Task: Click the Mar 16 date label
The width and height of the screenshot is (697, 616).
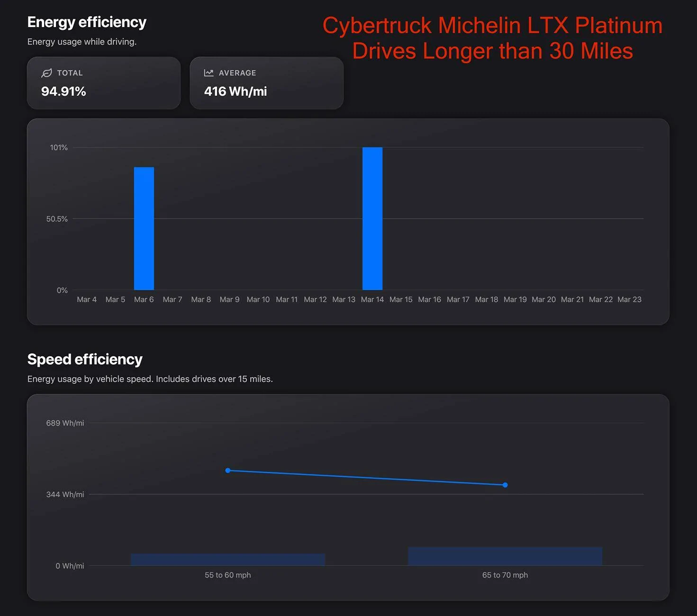Action: click(429, 299)
